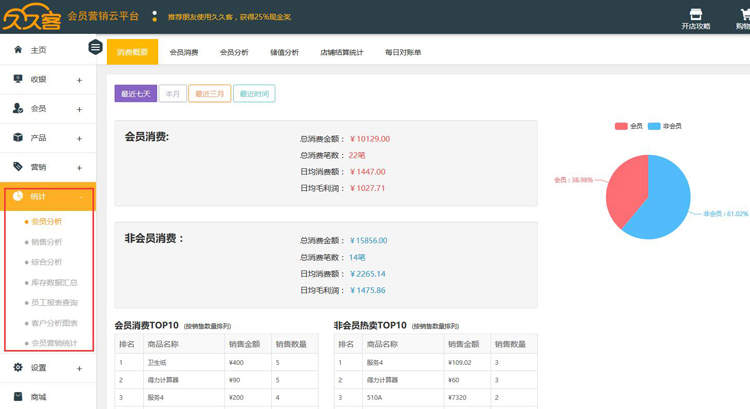Viewport: 750px width, 409px height.
Task: Toggle the 非会员 series in chart legend
Action: [x=664, y=126]
